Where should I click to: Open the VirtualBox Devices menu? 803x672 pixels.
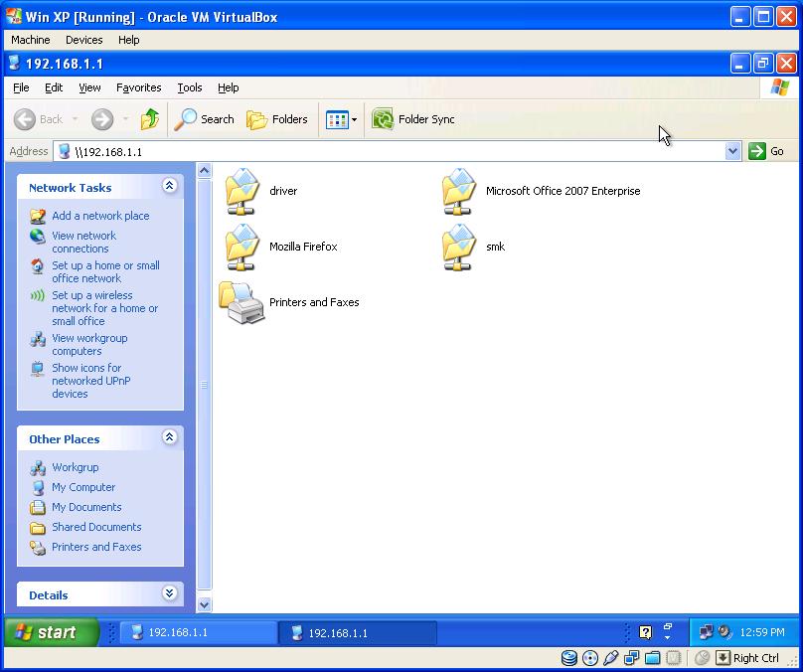click(84, 40)
